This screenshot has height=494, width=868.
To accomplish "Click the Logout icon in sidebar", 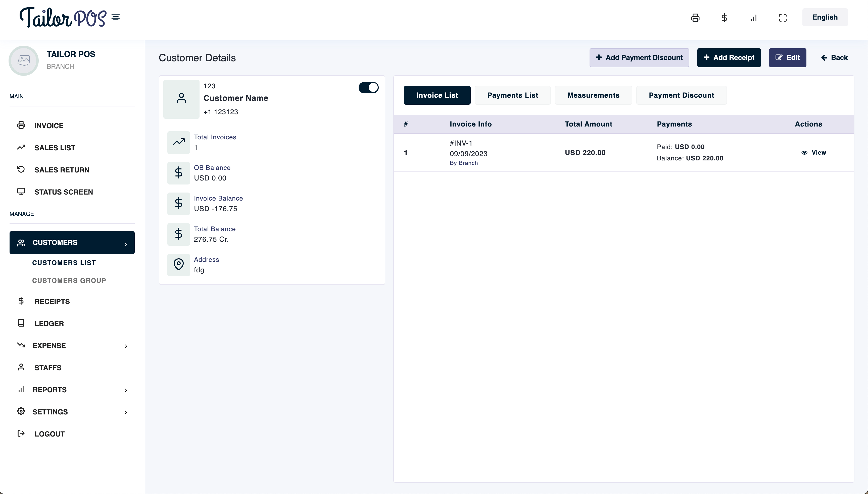I will (21, 433).
